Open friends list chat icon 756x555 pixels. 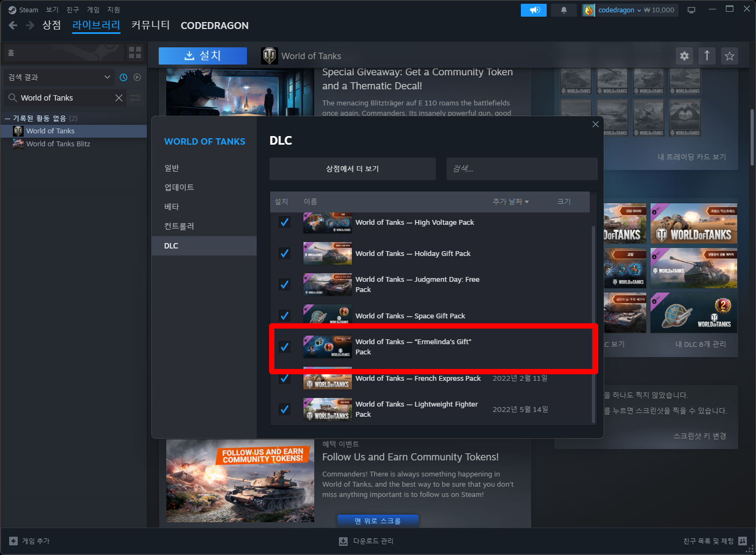(743, 541)
